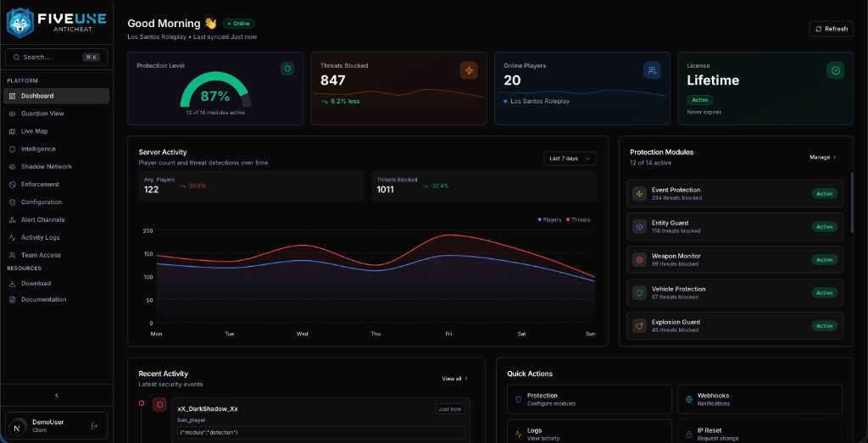Click the 87% protection level gauge
The height and width of the screenshot is (443, 868).
pyautogui.click(x=214, y=90)
